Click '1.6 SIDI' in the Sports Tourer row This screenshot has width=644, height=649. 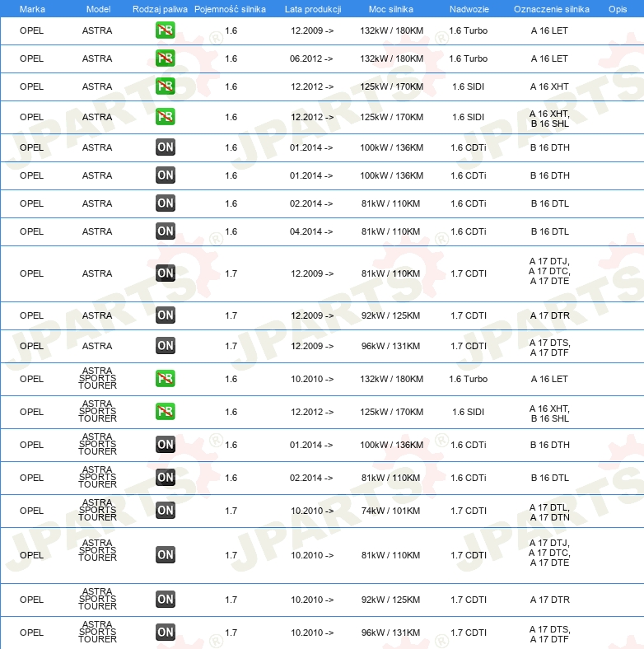point(468,413)
